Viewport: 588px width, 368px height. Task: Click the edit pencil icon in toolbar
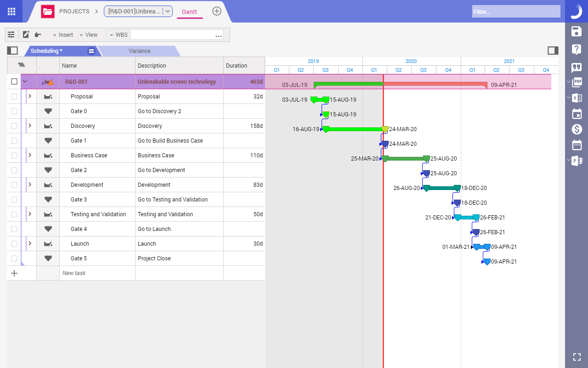point(26,34)
